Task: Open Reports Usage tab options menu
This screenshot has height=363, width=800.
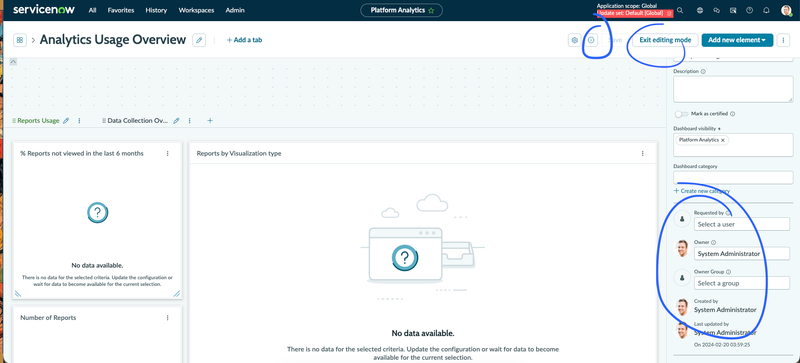Action: coord(79,120)
